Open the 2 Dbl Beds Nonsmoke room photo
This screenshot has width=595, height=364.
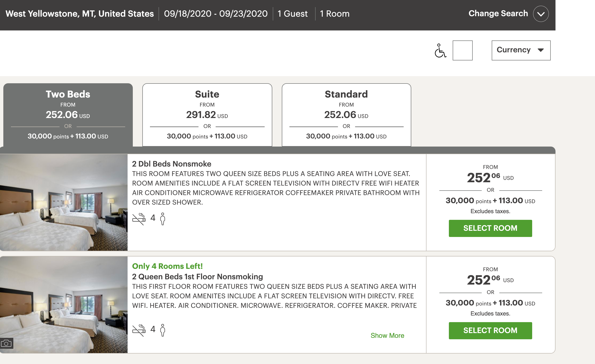pos(64,202)
